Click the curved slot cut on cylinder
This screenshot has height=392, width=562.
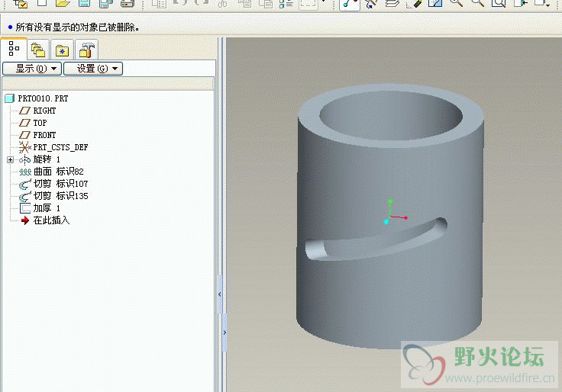376,239
